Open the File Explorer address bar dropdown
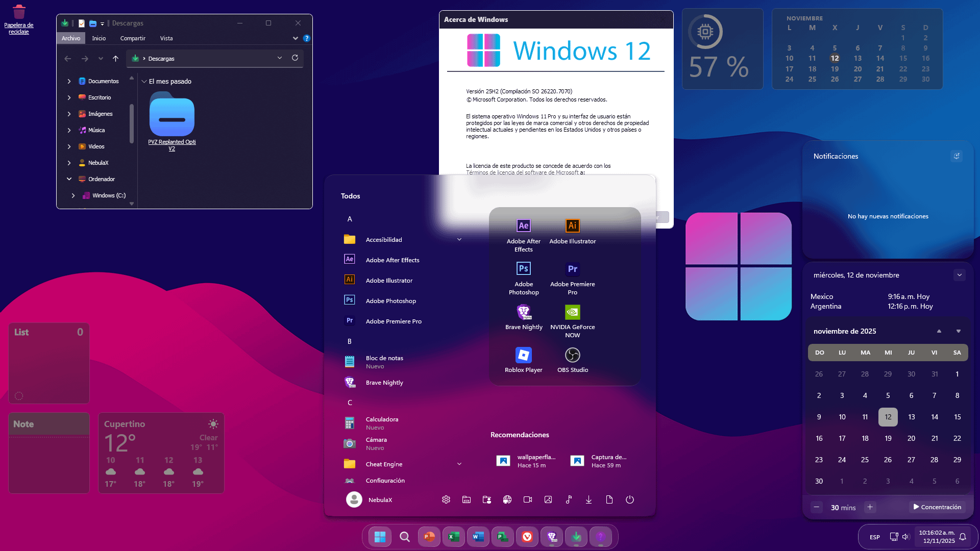 (279, 58)
